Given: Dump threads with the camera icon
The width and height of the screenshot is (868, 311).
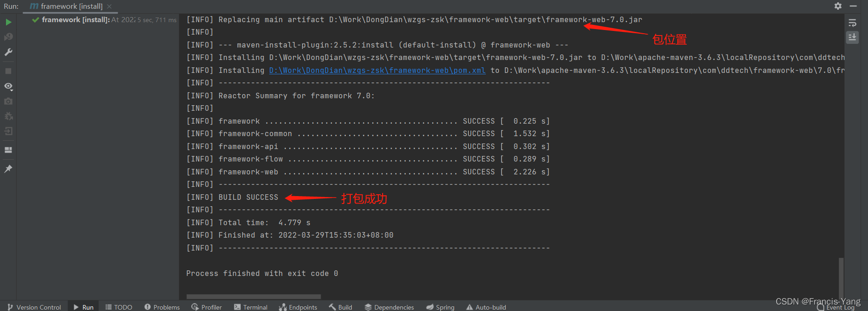Looking at the screenshot, I should 8,101.
